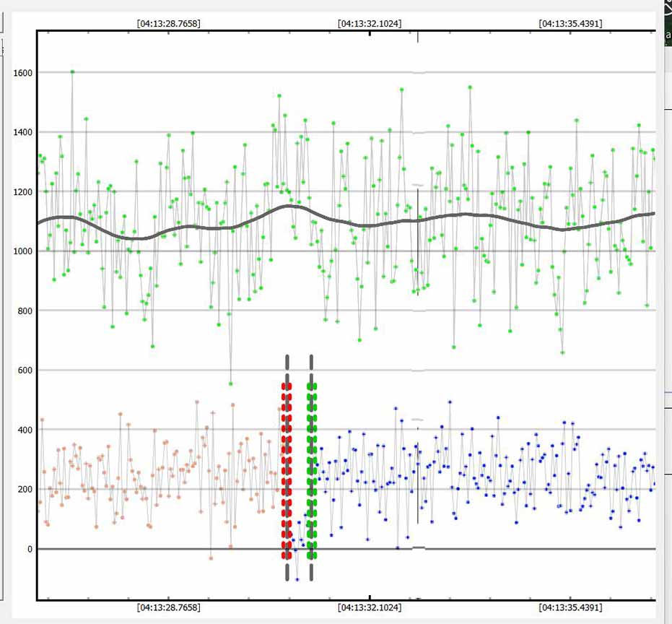672x624 pixels.
Task: Select the top 04:13:35.4391 timestamp label
Action: click(570, 23)
